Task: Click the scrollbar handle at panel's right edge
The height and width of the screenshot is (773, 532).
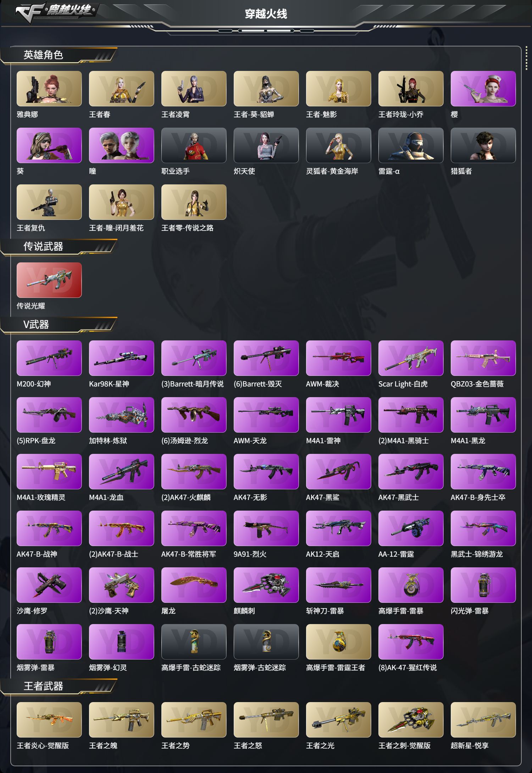Action: [x=526, y=59]
